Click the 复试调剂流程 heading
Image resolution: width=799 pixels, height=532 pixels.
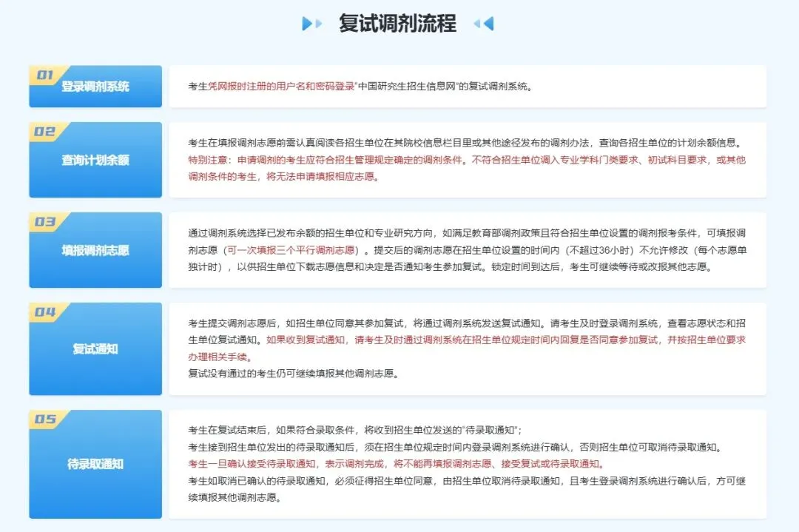coord(397,24)
